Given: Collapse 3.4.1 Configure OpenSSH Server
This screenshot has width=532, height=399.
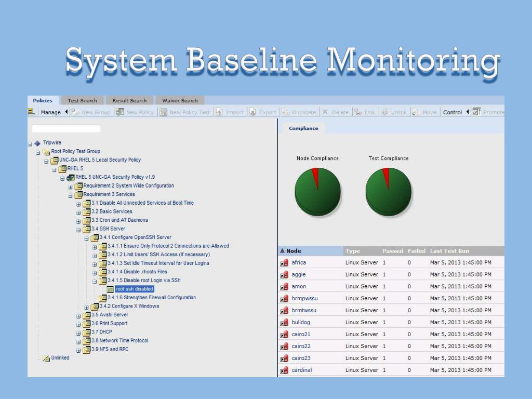Looking at the screenshot, I should tap(87, 239).
